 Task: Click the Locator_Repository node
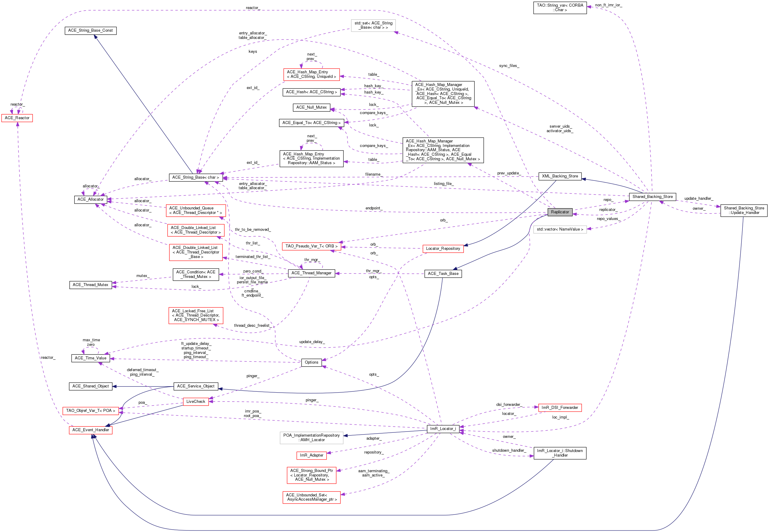point(443,249)
